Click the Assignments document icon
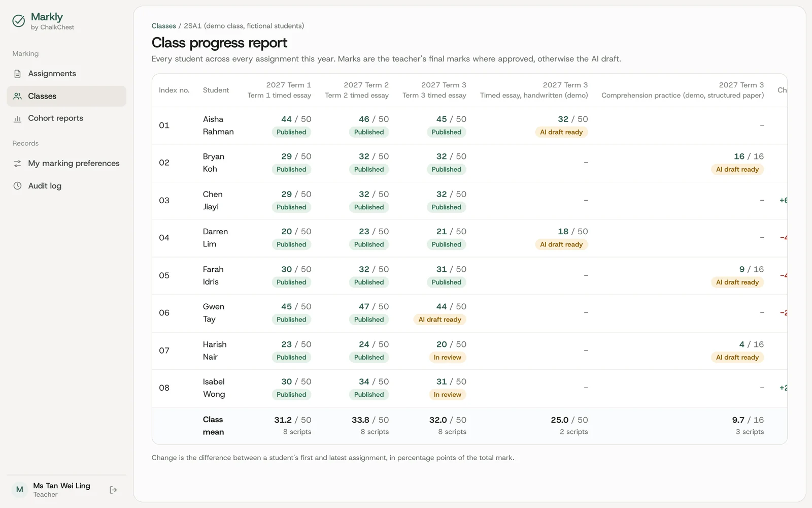The width and height of the screenshot is (812, 508). click(17, 74)
